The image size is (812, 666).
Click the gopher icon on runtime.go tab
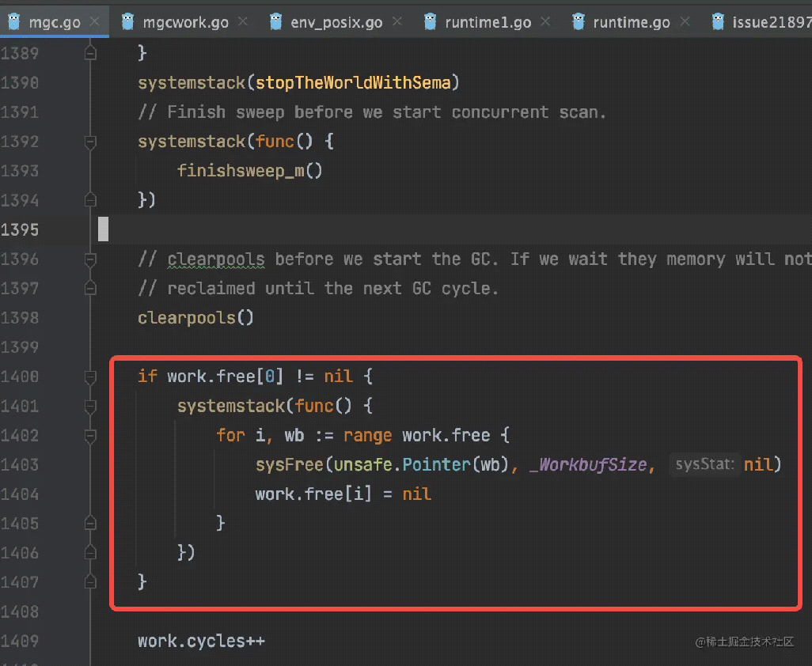coord(578,21)
